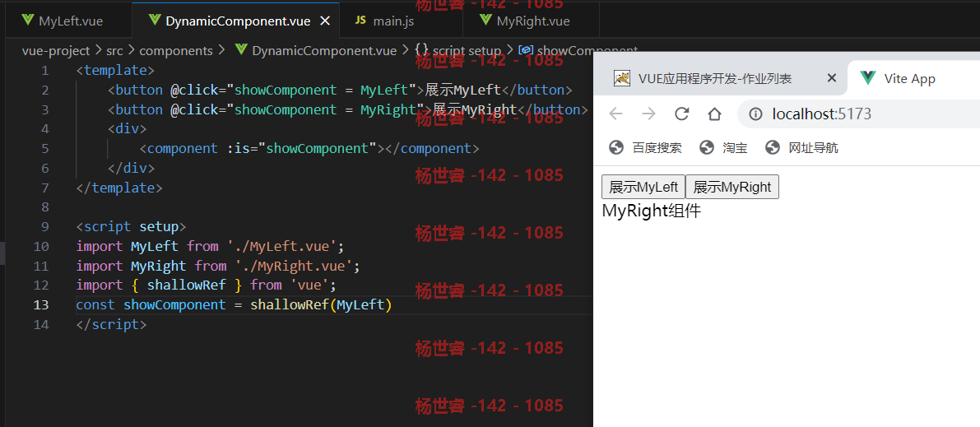Reload the localhost page
Image resolution: width=980 pixels, height=427 pixels.
coord(682,114)
